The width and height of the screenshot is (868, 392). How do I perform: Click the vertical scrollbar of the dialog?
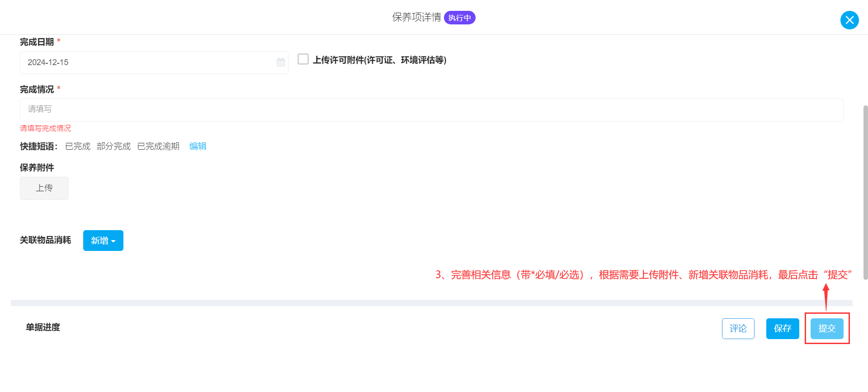(x=865, y=192)
